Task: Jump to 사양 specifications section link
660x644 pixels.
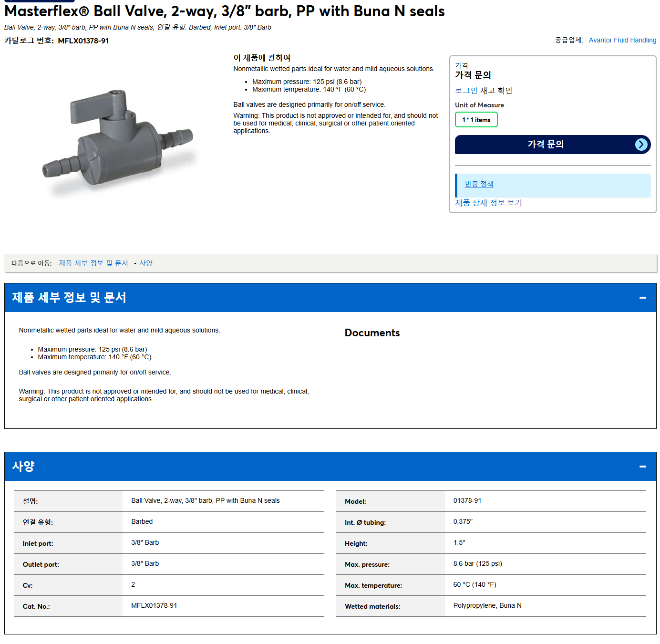Action: pos(146,263)
